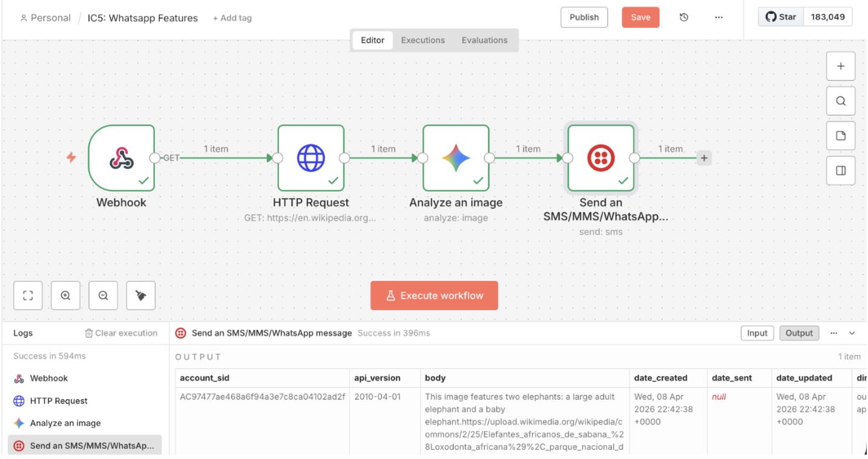Add a sticky note to canvas
This screenshot has height=459, width=868.
point(841,136)
